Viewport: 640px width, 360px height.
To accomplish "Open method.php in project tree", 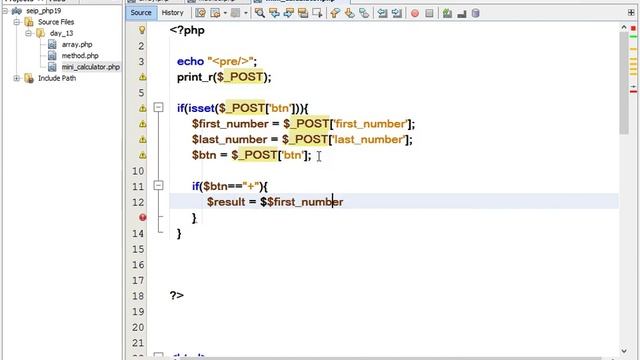I will tap(80, 56).
